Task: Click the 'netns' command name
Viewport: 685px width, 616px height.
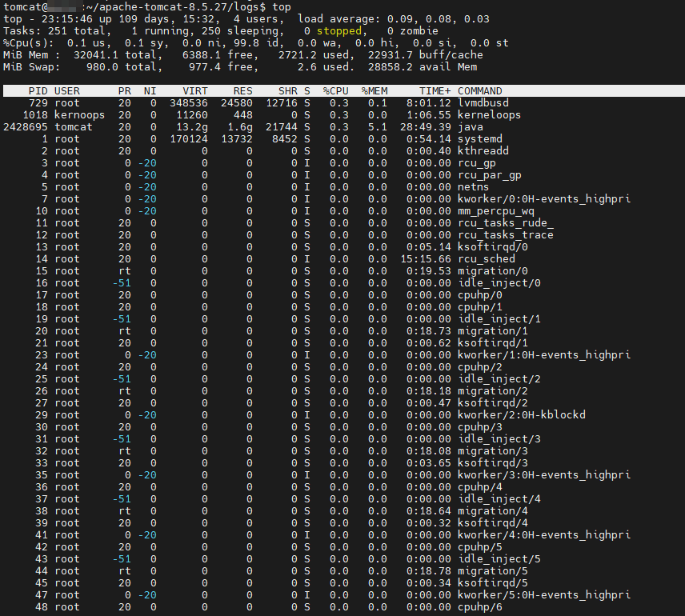Action: tap(473, 187)
